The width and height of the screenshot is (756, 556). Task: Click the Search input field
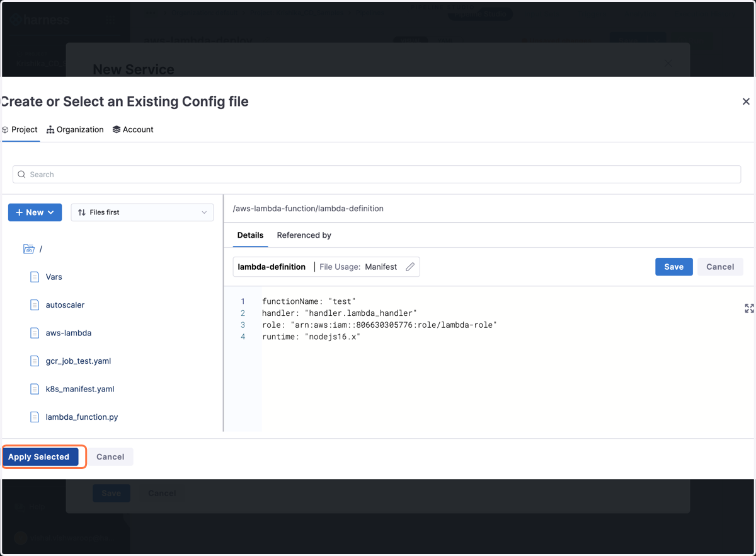tap(377, 174)
